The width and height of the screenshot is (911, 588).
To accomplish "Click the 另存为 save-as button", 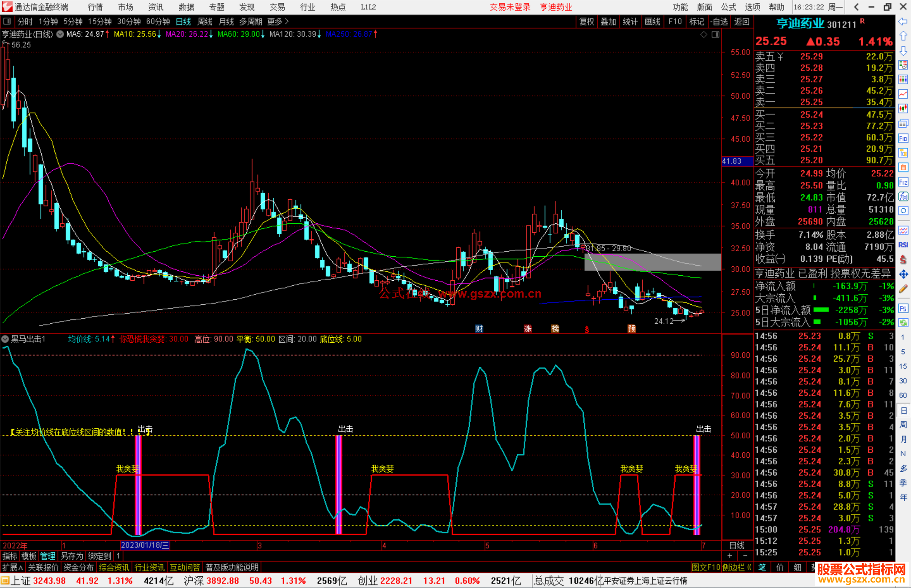I will tap(72, 556).
